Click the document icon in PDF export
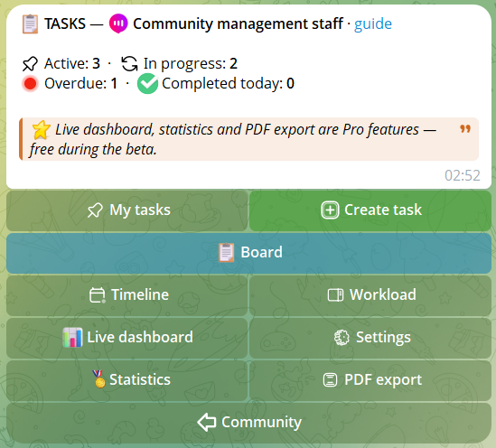Image resolution: width=496 pixels, height=448 pixels. point(330,379)
